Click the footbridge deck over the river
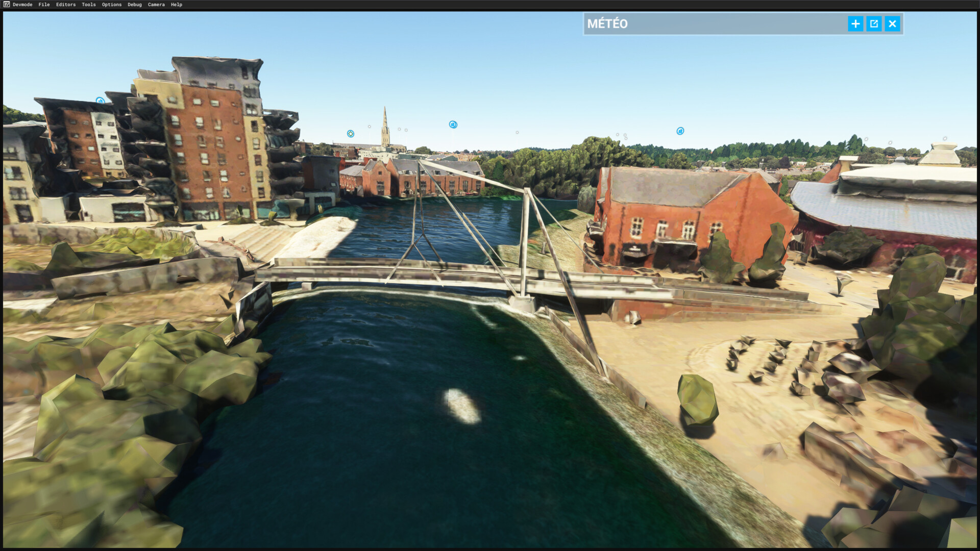The height and width of the screenshot is (551, 980). (x=459, y=275)
